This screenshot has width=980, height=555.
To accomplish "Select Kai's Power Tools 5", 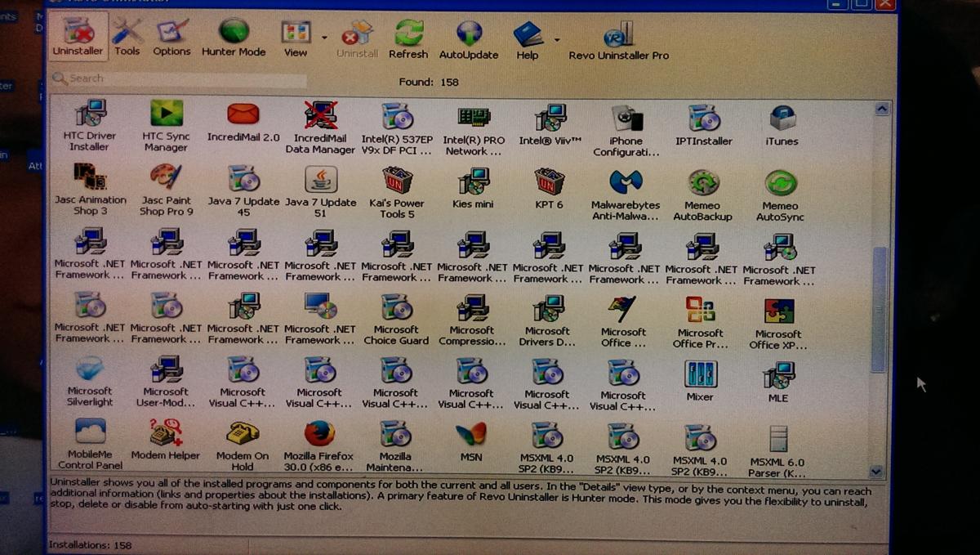I will click(x=397, y=192).
